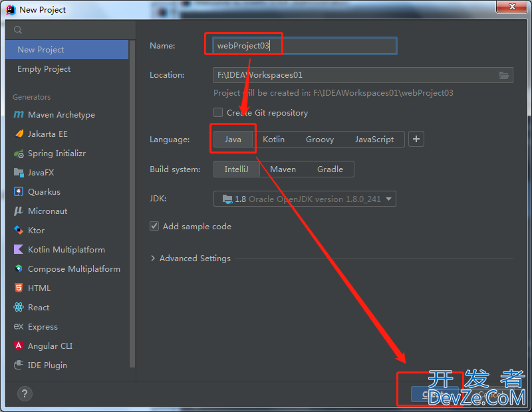
Task: Select Groovy language option
Action: point(320,140)
